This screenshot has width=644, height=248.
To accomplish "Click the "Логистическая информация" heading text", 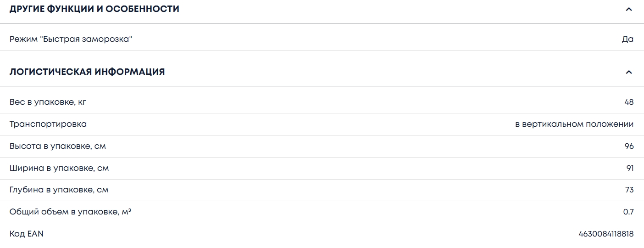I will [x=87, y=72].
